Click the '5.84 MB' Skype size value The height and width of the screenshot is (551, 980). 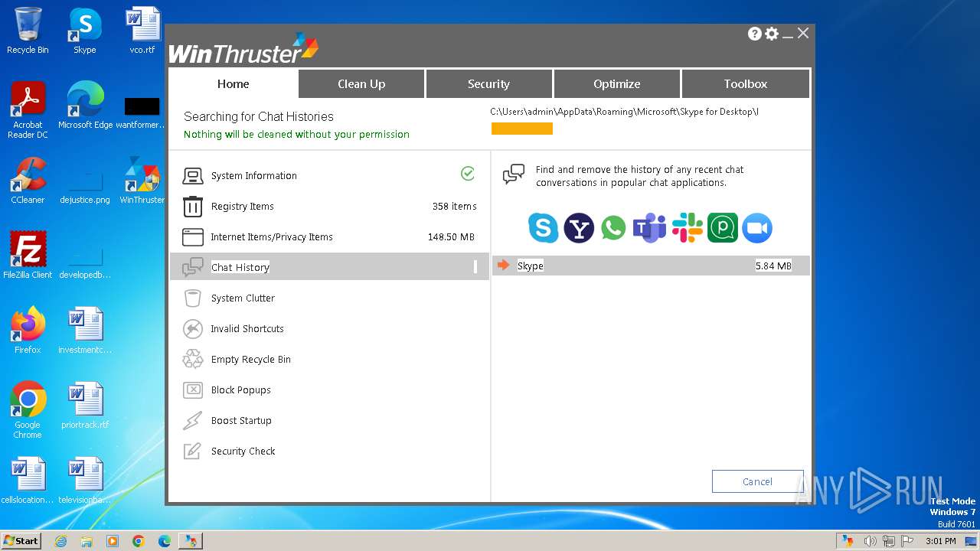tap(773, 266)
